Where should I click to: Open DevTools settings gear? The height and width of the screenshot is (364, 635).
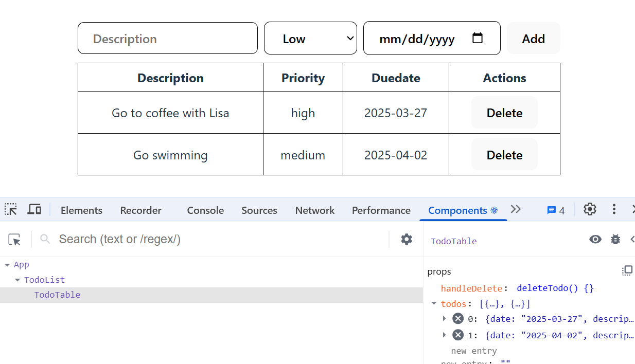(590, 209)
